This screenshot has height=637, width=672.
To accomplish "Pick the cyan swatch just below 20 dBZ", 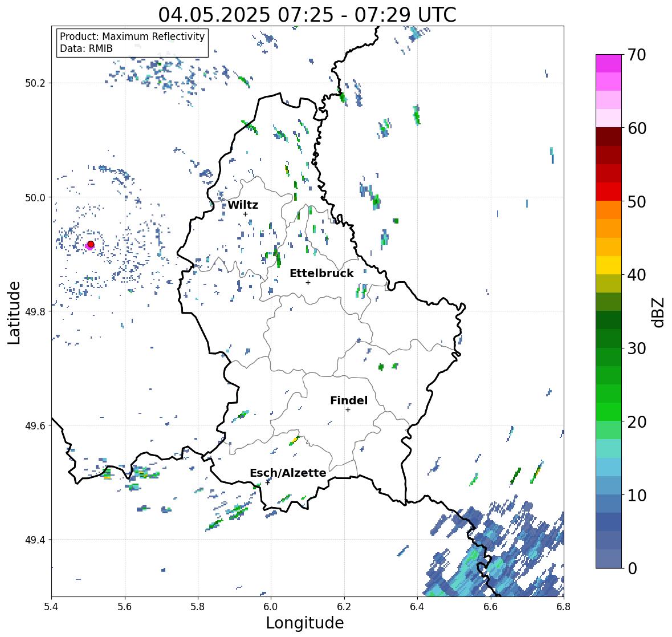I will tap(609, 449).
